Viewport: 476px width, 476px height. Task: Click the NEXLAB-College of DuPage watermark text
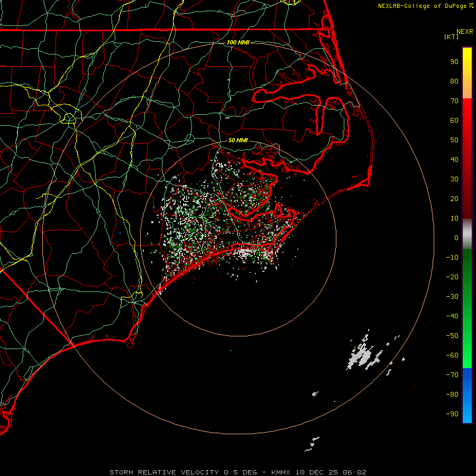coord(423,6)
